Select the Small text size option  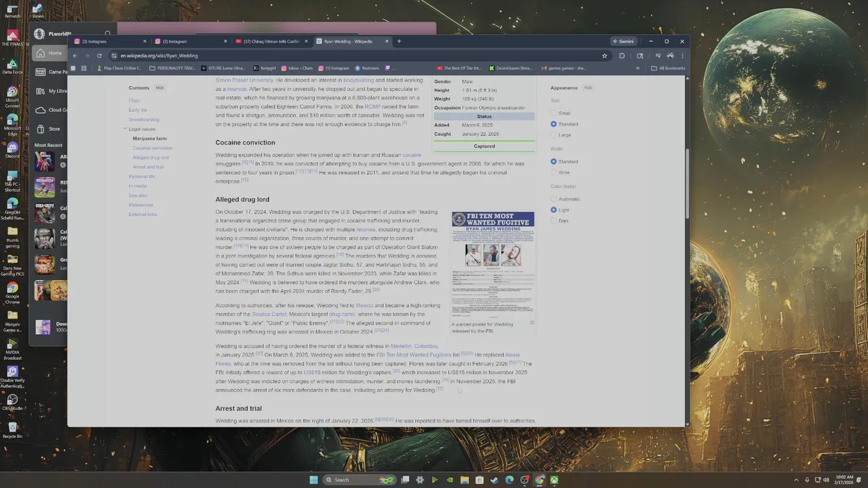point(554,113)
